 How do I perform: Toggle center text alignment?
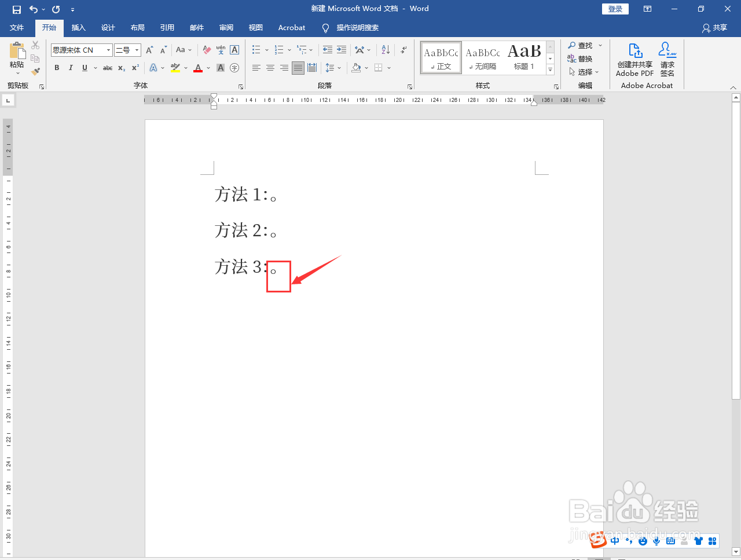(270, 68)
